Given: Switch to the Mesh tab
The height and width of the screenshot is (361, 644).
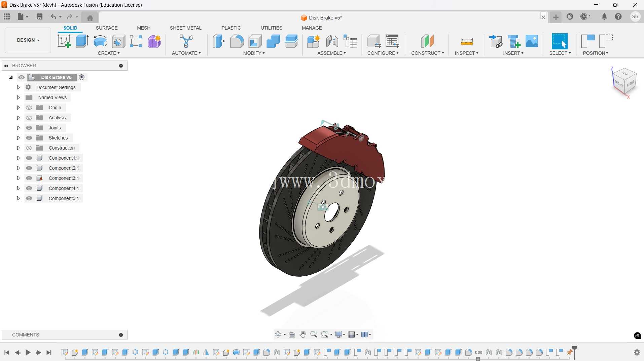Looking at the screenshot, I should tap(144, 28).
